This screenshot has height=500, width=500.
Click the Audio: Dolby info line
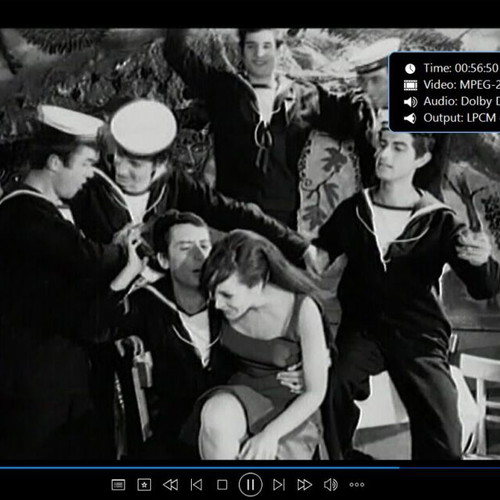pyautogui.click(x=462, y=101)
